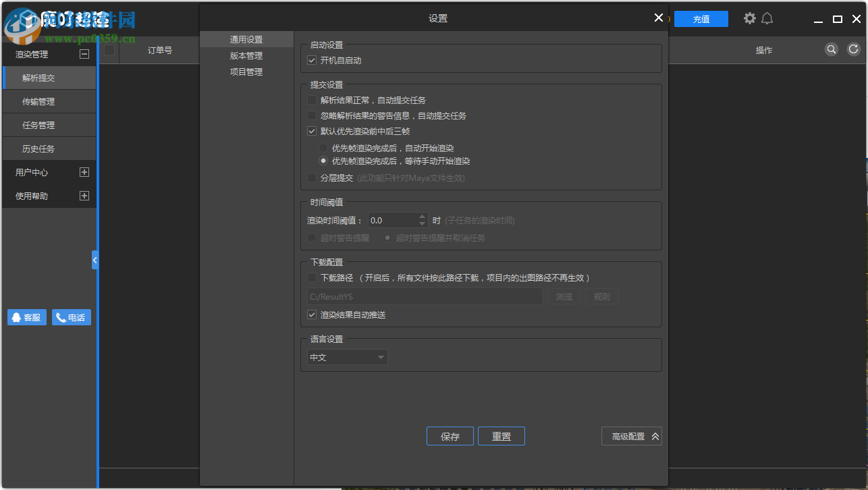Image resolution: width=868 pixels, height=490 pixels.
Task: Expand the 用户中心 sidebar section
Action: [x=84, y=172]
